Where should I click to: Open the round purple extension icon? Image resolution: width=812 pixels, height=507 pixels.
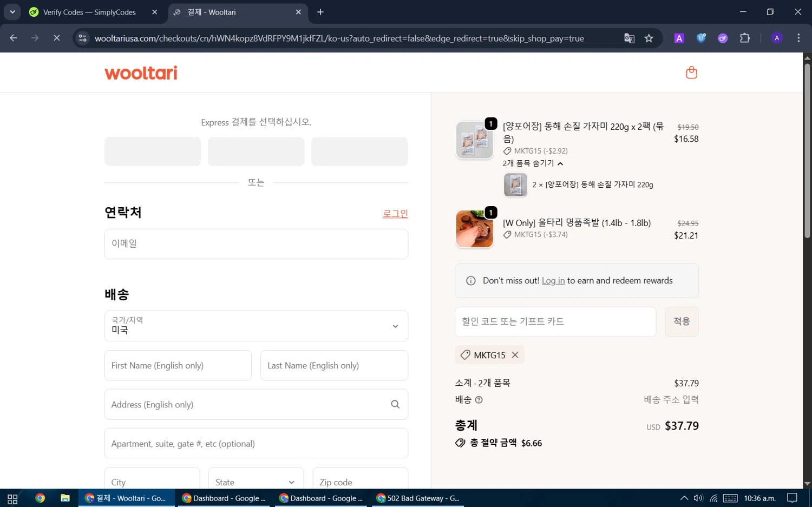[723, 38]
